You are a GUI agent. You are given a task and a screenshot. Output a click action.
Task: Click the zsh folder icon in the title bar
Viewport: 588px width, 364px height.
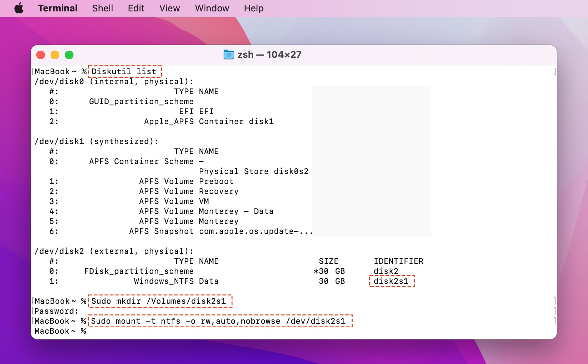click(229, 54)
